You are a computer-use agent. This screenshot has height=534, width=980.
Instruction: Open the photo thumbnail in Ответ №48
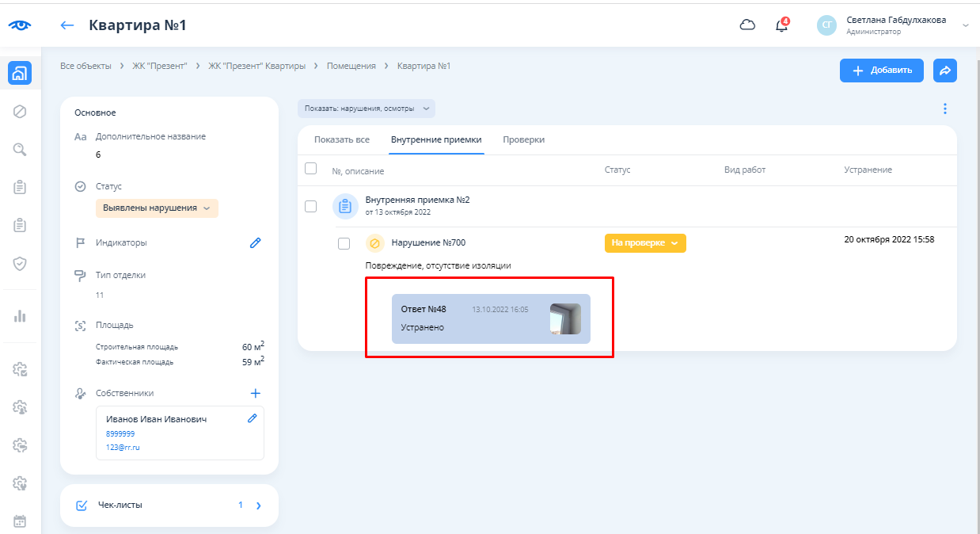(564, 318)
